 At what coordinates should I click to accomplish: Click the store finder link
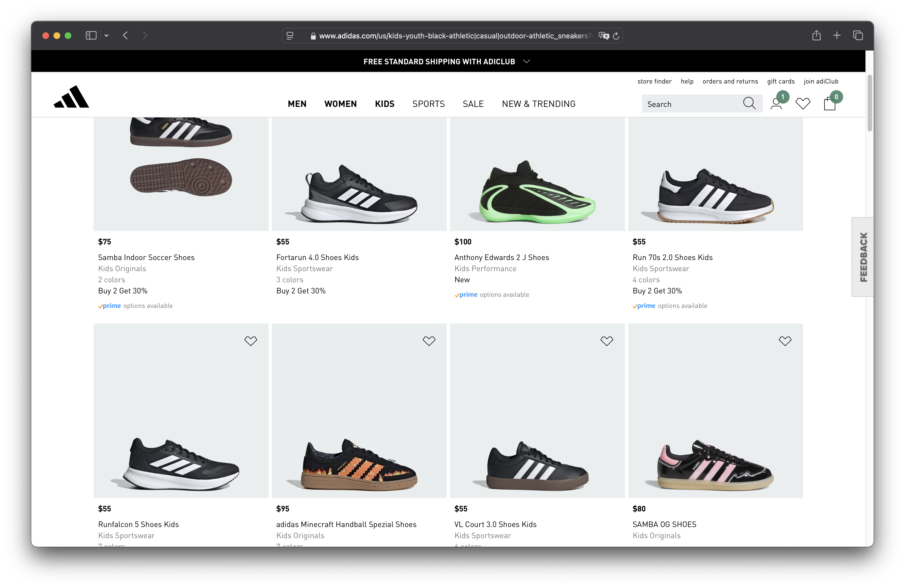(x=655, y=81)
